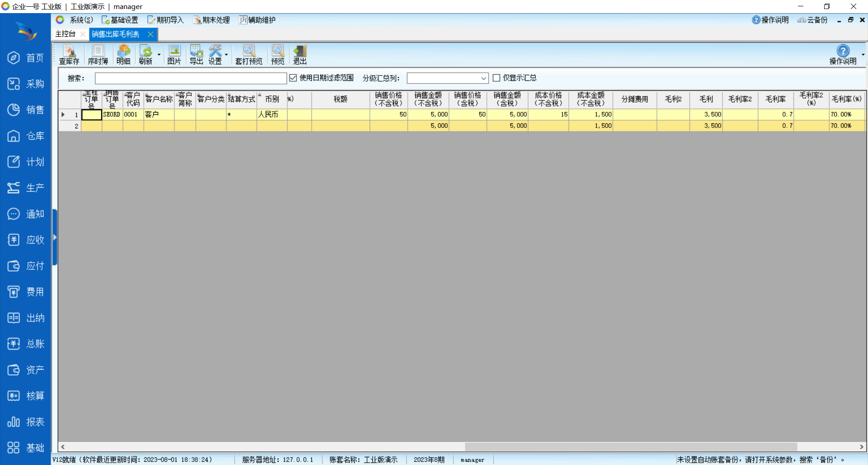Expand the 刷新 dropdown arrow
Image resolution: width=868 pixels, height=465 pixels.
[159, 55]
